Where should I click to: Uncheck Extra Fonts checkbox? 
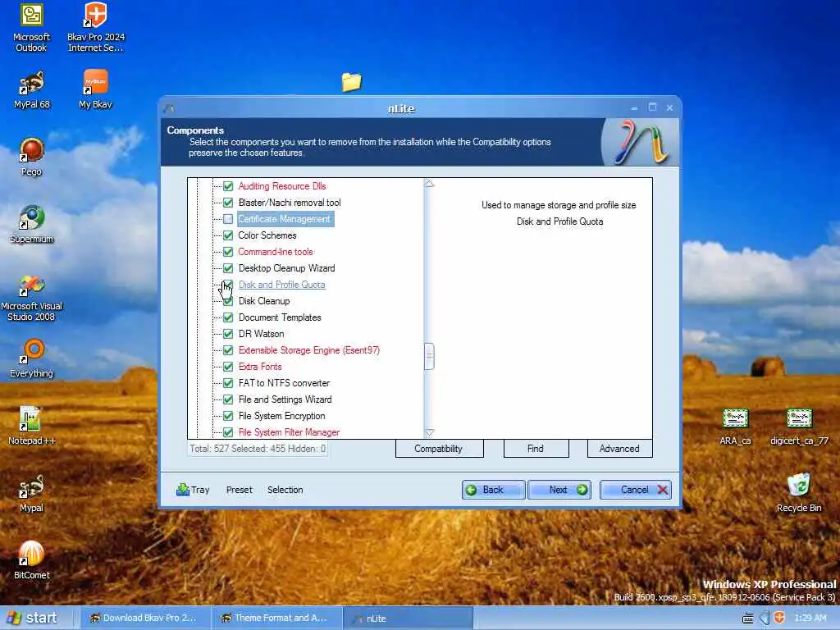click(228, 367)
